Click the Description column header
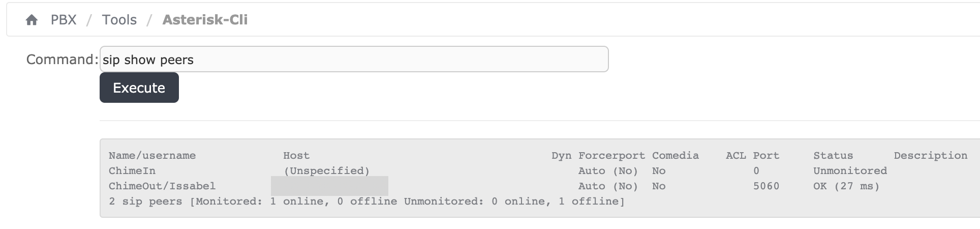Viewport: 980px width, 229px height. (931, 156)
